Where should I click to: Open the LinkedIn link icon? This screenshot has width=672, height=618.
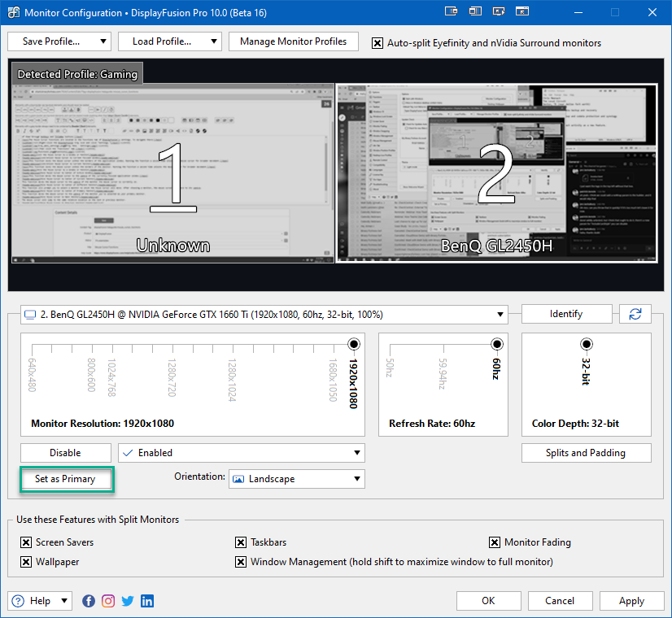(x=147, y=601)
